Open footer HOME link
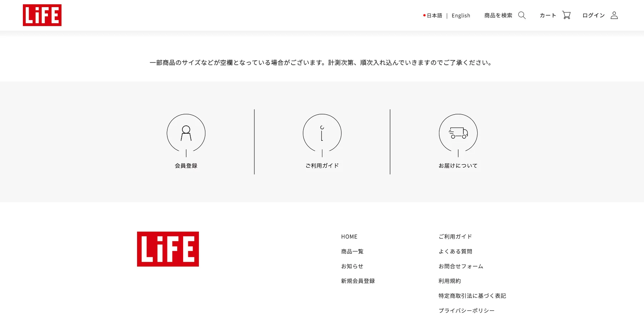 click(349, 237)
